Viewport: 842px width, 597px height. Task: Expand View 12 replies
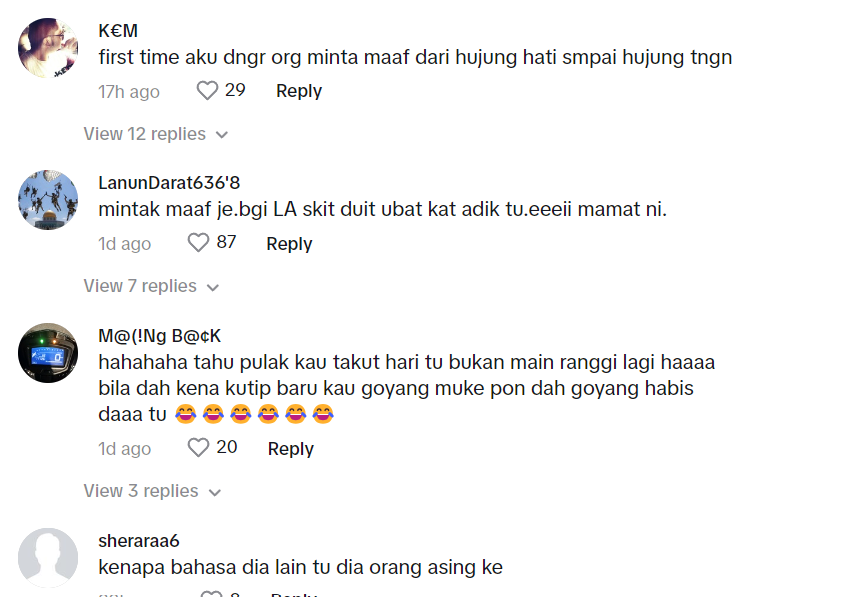pos(156,134)
